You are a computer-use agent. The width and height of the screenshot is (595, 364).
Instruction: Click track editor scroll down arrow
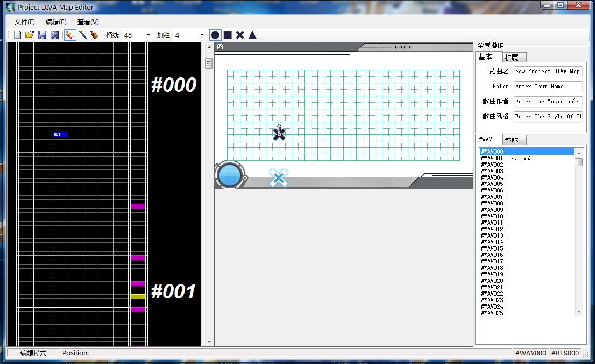(x=209, y=341)
